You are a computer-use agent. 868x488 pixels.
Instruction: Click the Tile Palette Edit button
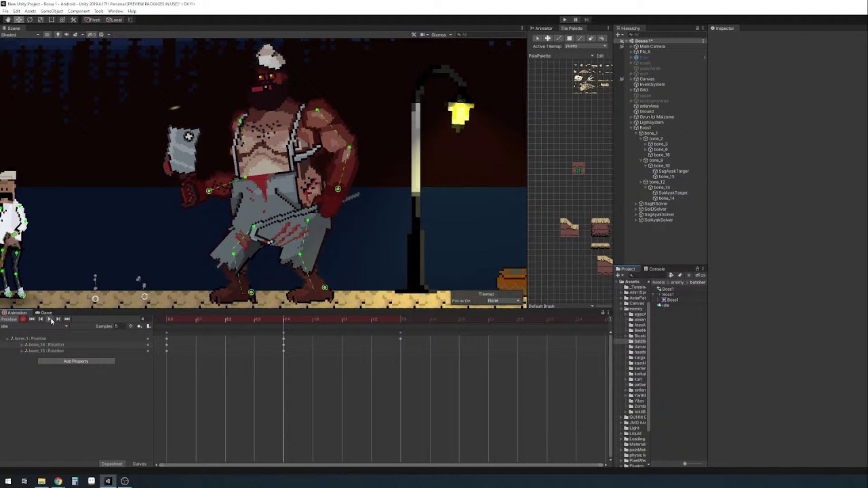coord(600,56)
